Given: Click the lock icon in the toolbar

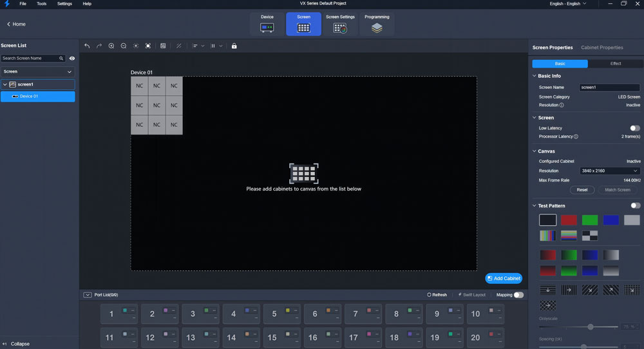Looking at the screenshot, I should (x=234, y=46).
